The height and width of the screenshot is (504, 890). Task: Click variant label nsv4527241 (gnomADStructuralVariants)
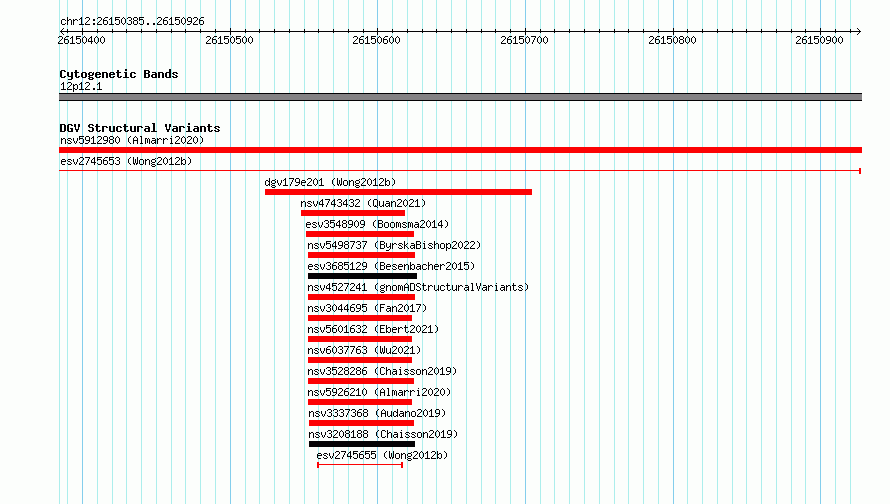tap(418, 287)
